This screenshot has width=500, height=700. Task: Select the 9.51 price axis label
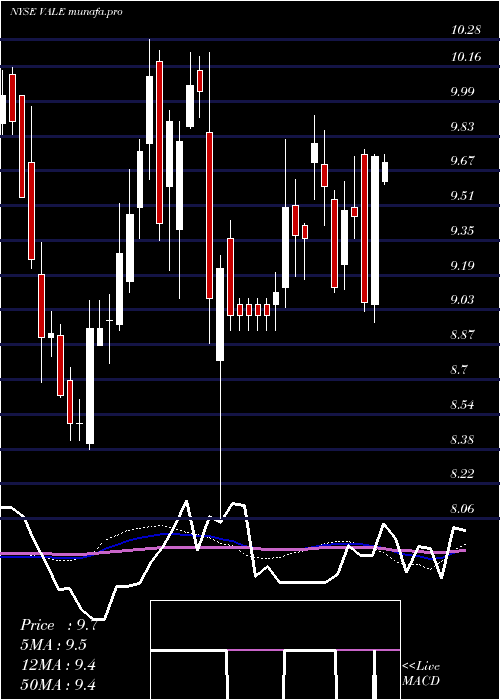coord(462,196)
